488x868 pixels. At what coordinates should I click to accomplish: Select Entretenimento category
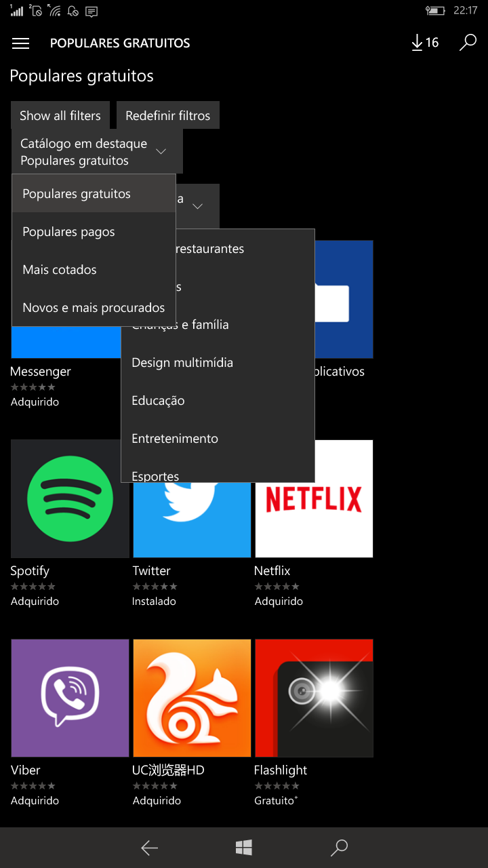(218, 439)
